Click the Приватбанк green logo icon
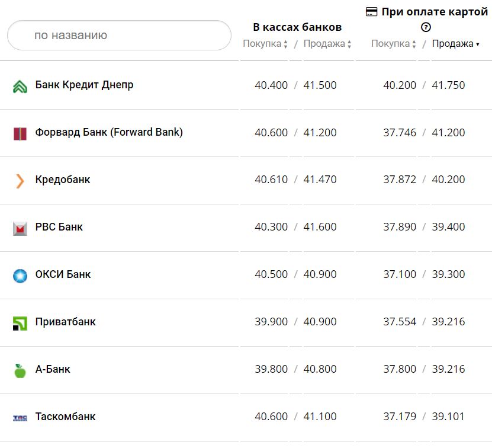This screenshot has height=448, width=492. tap(20, 323)
